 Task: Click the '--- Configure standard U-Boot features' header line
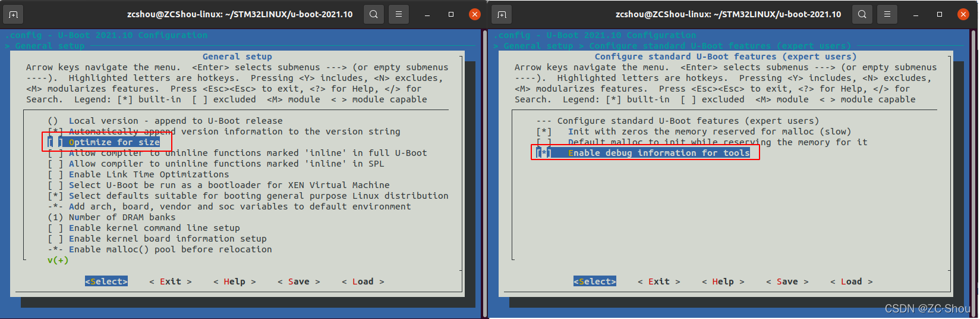(x=678, y=121)
